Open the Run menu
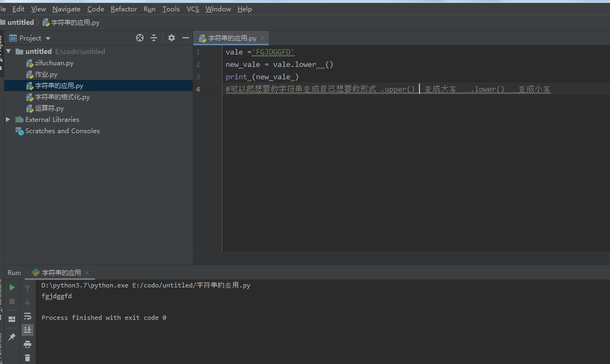The width and height of the screenshot is (610, 364). 150,9
